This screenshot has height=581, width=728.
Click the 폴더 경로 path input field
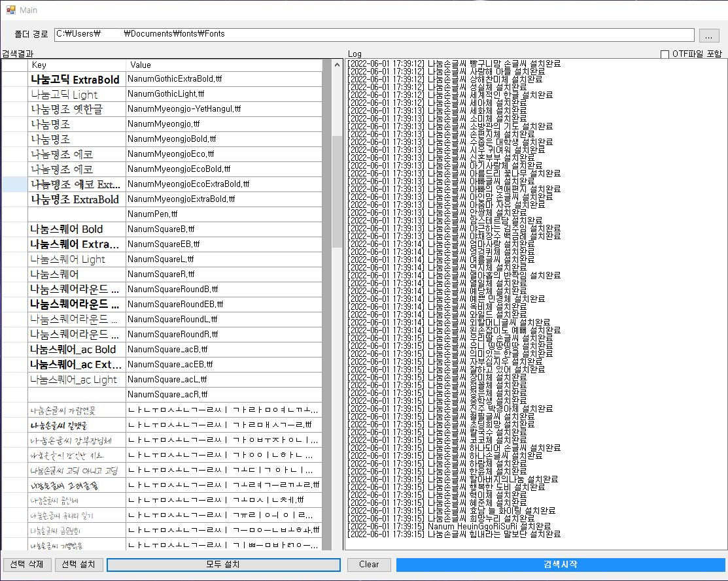pyautogui.click(x=374, y=35)
